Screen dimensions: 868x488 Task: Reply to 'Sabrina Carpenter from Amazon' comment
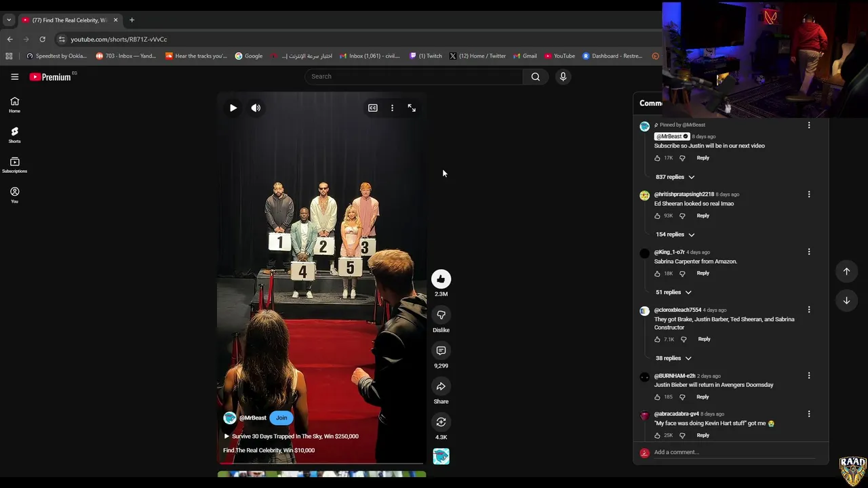703,273
